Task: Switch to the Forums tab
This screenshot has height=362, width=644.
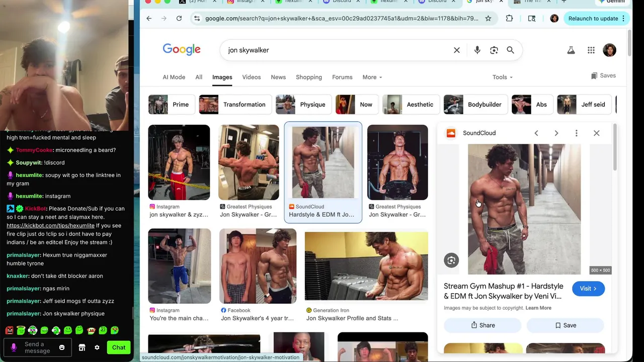Action: coord(342,77)
